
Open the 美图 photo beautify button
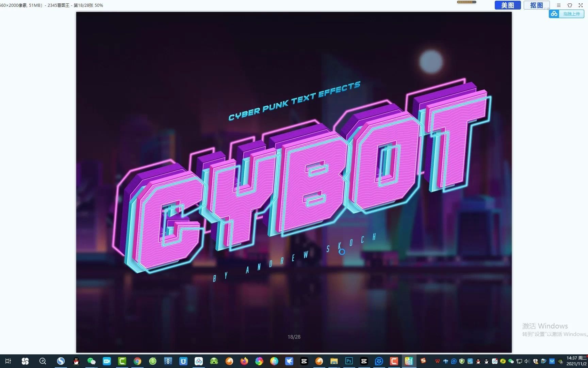point(507,5)
